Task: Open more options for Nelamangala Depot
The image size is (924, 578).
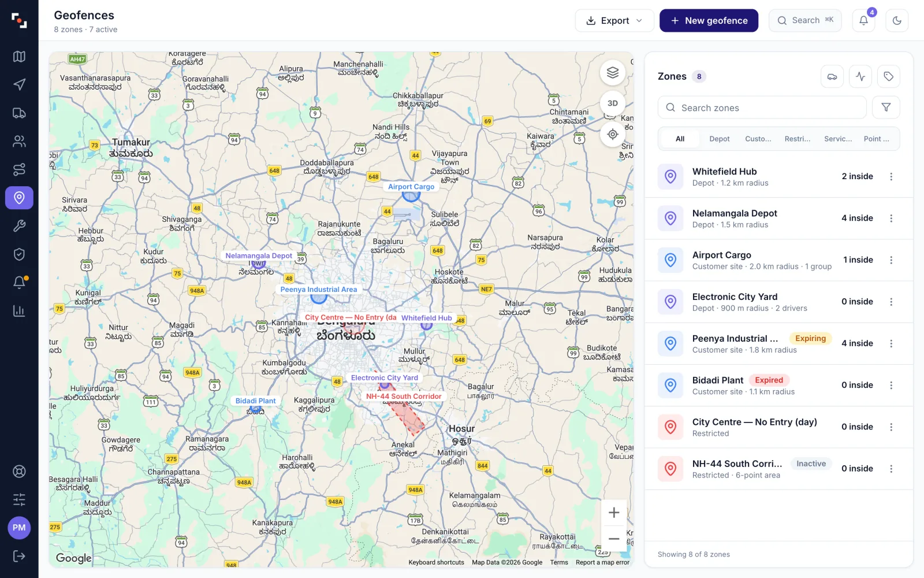Action: click(x=891, y=218)
